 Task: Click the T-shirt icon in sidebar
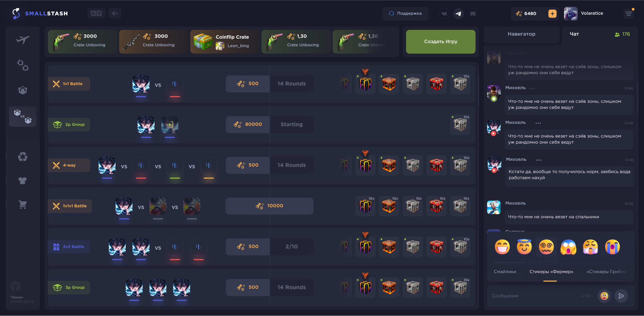pyautogui.click(x=23, y=181)
